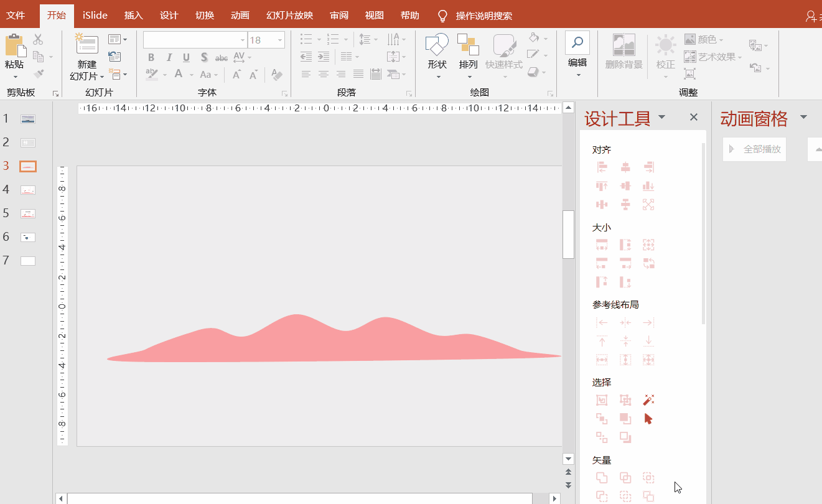
Task: Switch to the 动画 tab
Action: (240, 16)
